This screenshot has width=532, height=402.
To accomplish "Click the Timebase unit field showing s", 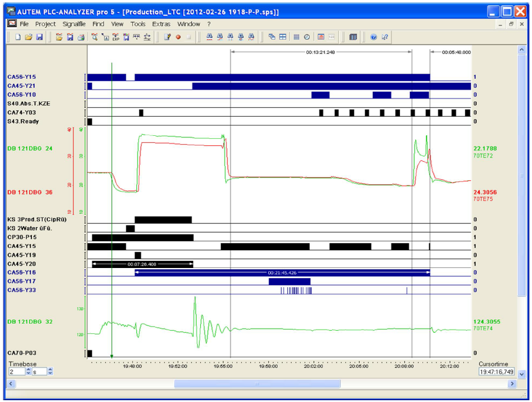I will click(x=39, y=372).
